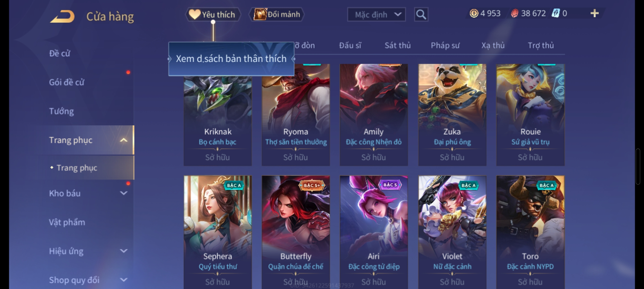Switch to the Pháp sư tab
Screen dimensions: 644x289
click(x=445, y=45)
